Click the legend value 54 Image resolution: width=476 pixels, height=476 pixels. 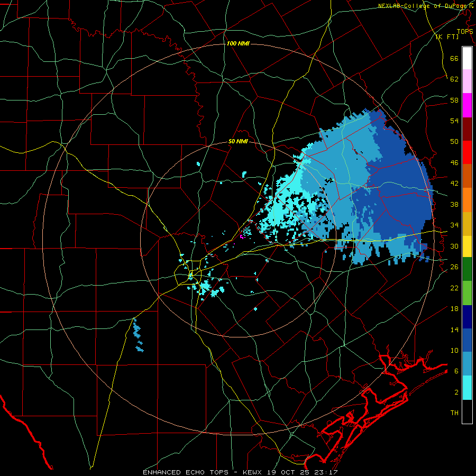point(454,121)
